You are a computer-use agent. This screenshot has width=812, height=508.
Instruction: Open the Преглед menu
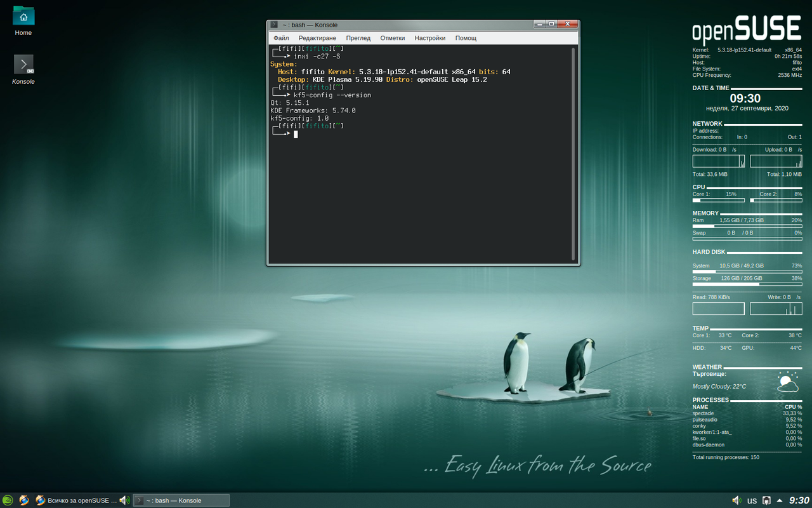click(358, 38)
